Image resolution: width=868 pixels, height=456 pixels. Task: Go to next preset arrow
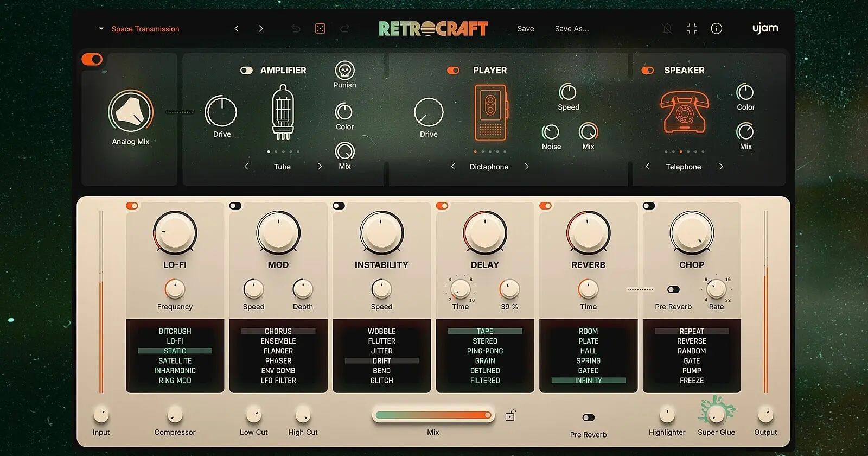pos(261,29)
